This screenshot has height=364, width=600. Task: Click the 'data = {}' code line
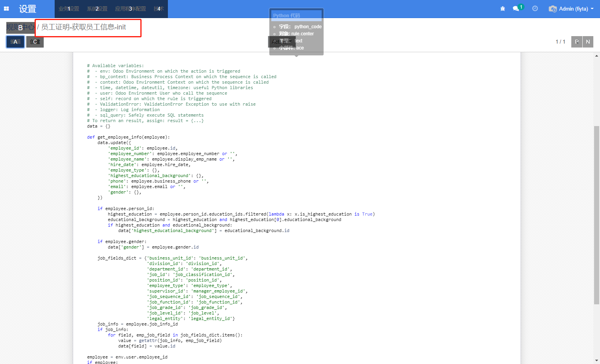(99, 126)
